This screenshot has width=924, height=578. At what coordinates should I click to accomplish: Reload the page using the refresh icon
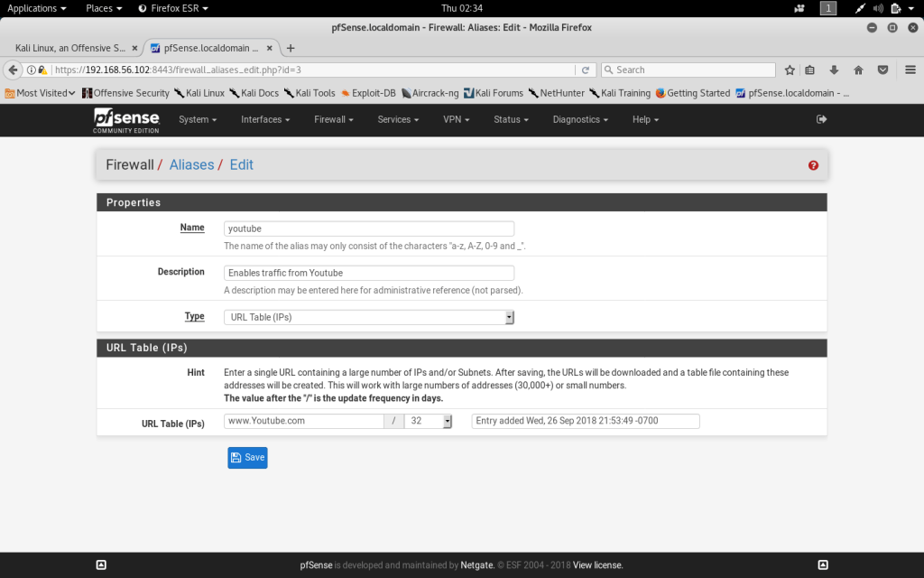tap(586, 70)
